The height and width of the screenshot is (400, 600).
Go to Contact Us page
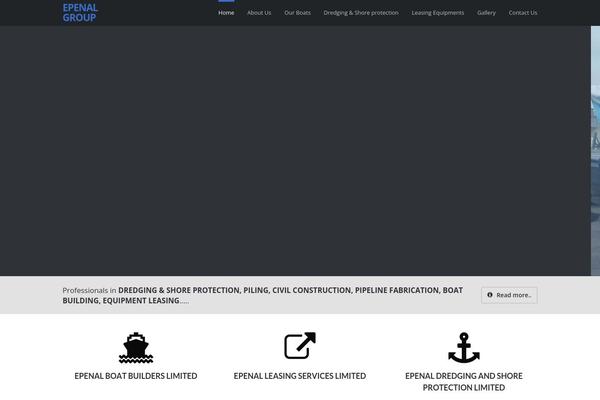(x=523, y=13)
